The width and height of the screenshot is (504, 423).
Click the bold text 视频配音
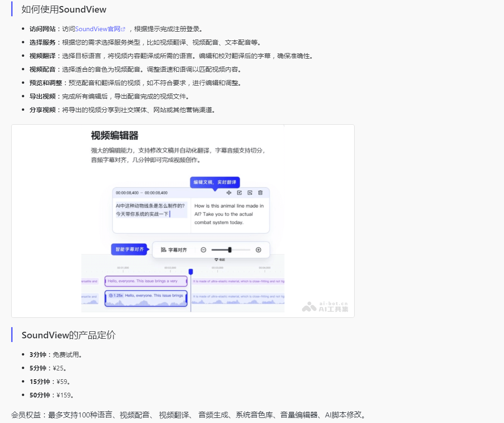pos(42,69)
